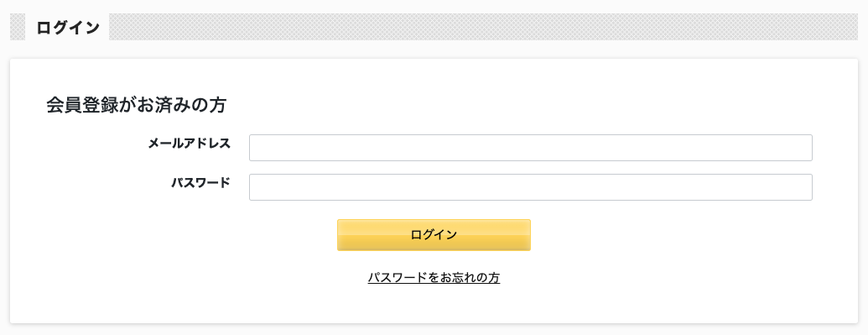The height and width of the screenshot is (335, 868).
Task: Focus the email address text box
Action: coord(530,148)
